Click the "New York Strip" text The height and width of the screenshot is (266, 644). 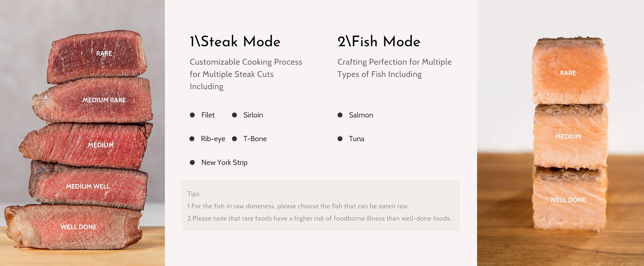(224, 162)
